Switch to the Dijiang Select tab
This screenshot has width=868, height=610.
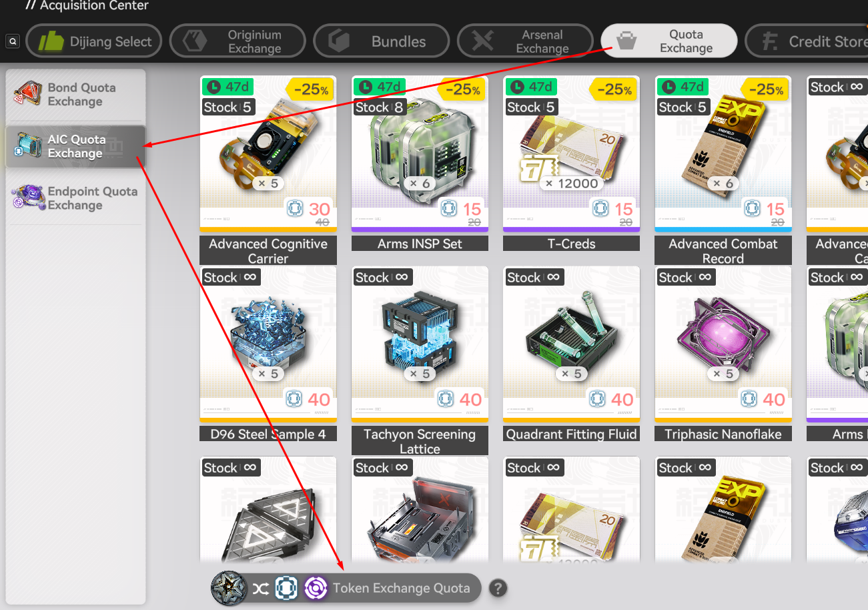point(94,41)
